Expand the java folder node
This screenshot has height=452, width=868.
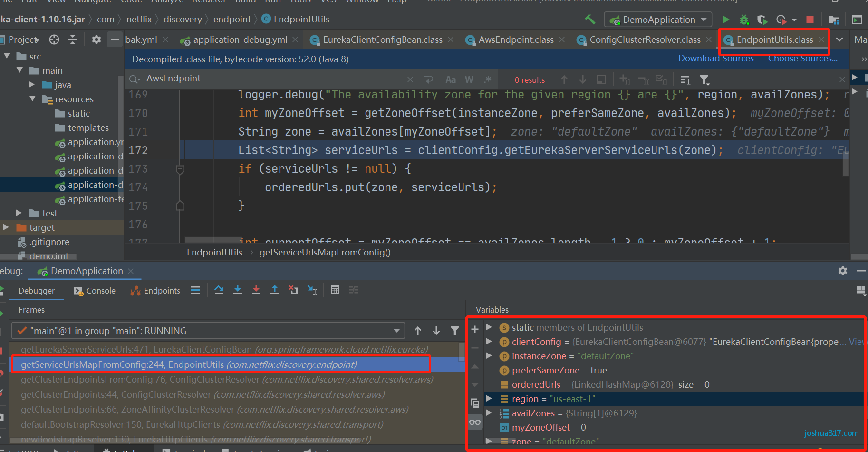[32, 85]
